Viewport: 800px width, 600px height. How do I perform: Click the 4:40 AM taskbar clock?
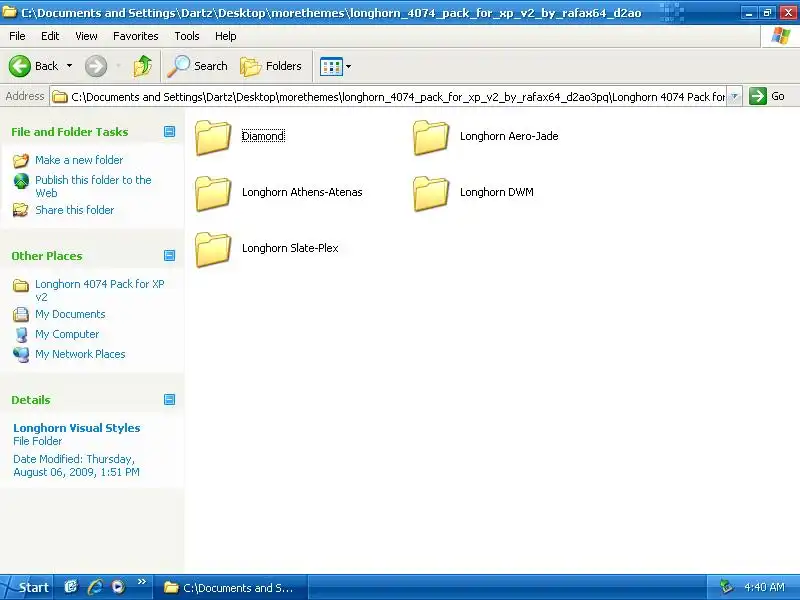764,587
